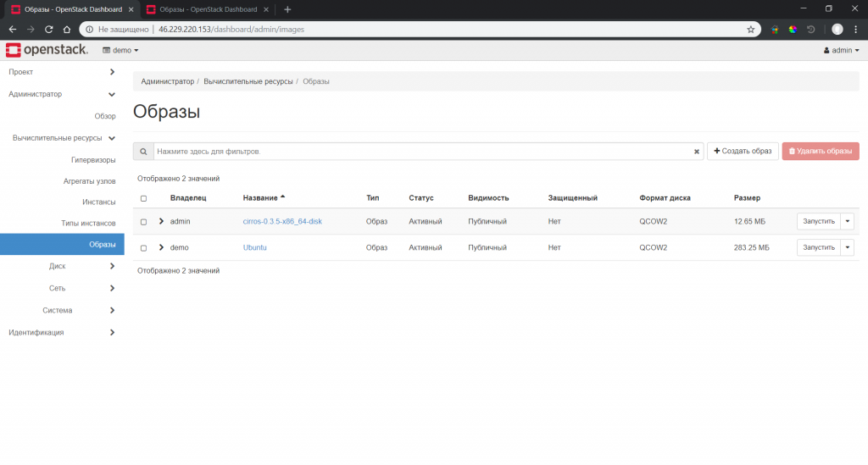868x465 pixels.
Task: Click the colorful wheel extension icon
Action: pyautogui.click(x=793, y=30)
